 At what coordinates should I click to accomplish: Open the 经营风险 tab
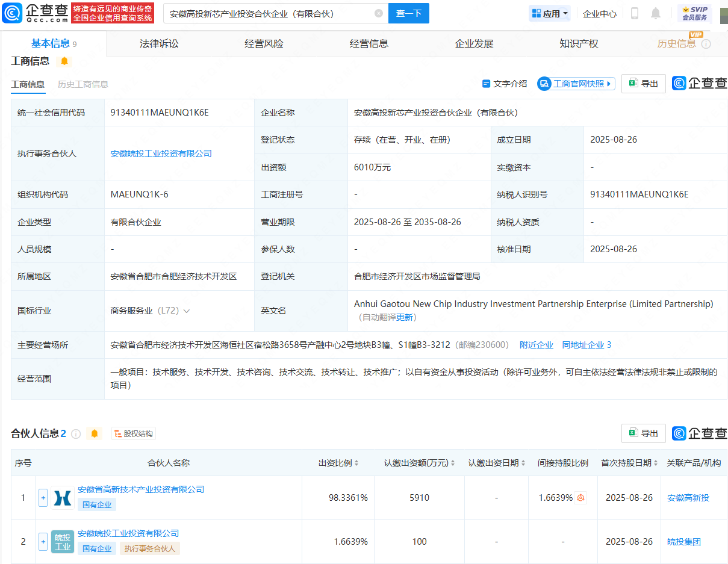[264, 43]
